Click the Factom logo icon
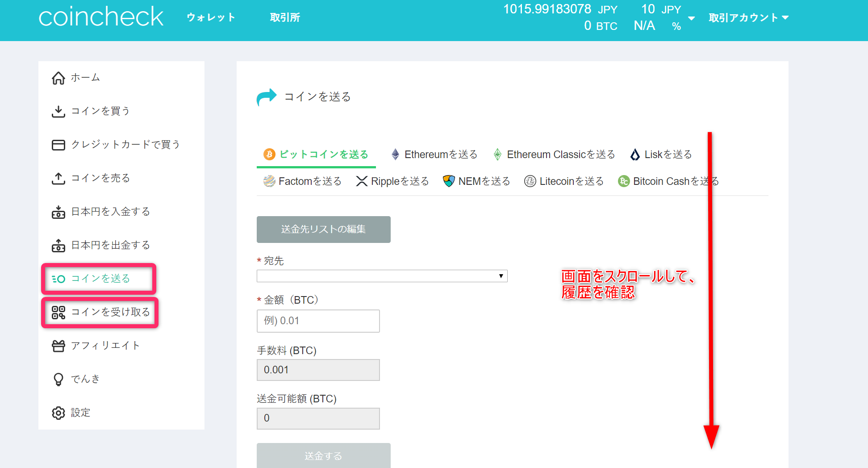Viewport: 868px width, 468px height. click(x=269, y=181)
